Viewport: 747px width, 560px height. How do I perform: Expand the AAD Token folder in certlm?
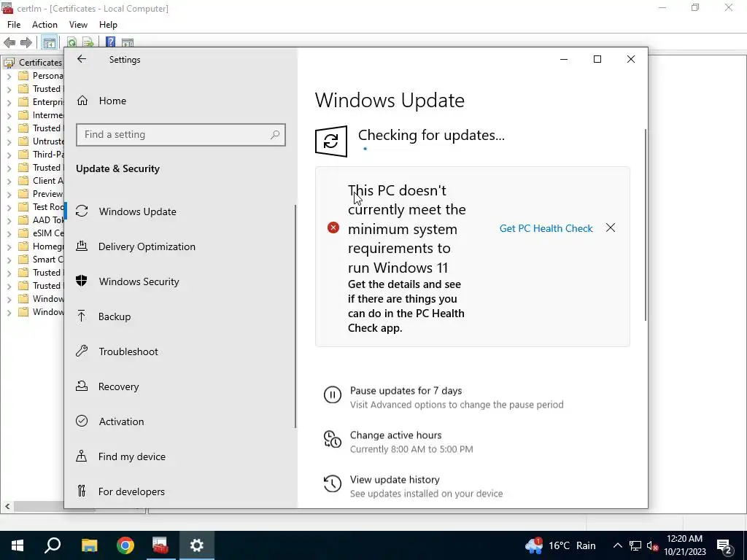(9, 220)
